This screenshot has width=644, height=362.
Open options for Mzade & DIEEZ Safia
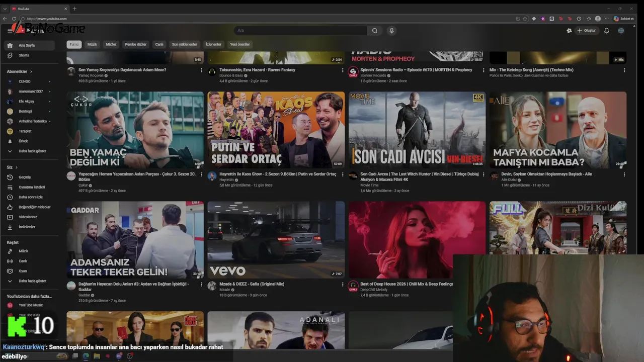pos(343,285)
